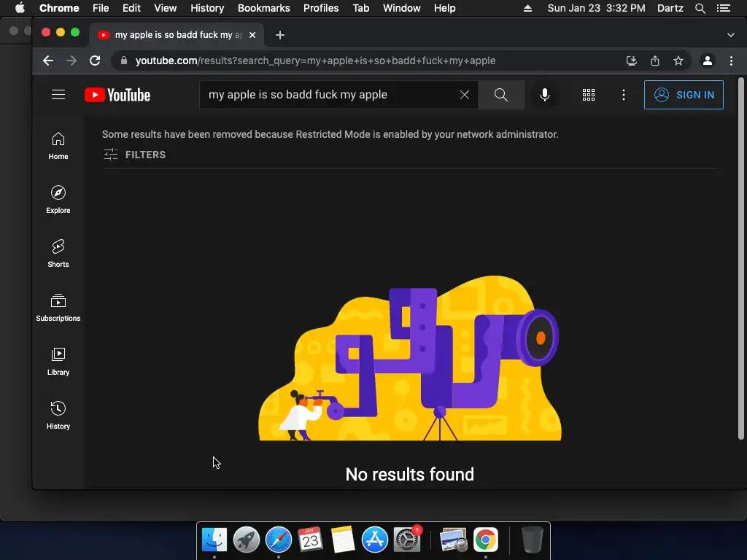Open the Trash in the Dock
Viewport: 747px width, 560px height.
click(x=532, y=539)
